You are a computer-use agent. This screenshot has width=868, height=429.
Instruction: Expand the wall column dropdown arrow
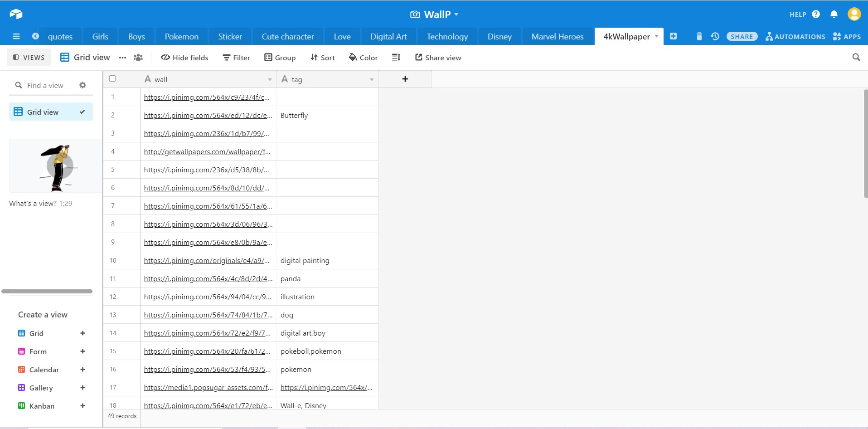pos(270,80)
